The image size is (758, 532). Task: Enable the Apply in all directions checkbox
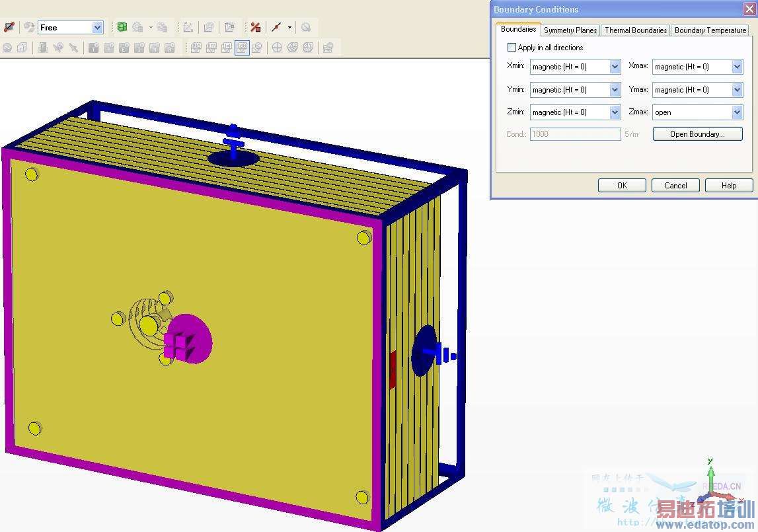point(512,48)
